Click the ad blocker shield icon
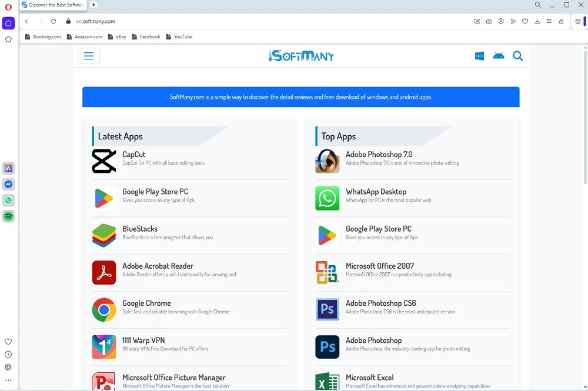 [x=501, y=21]
